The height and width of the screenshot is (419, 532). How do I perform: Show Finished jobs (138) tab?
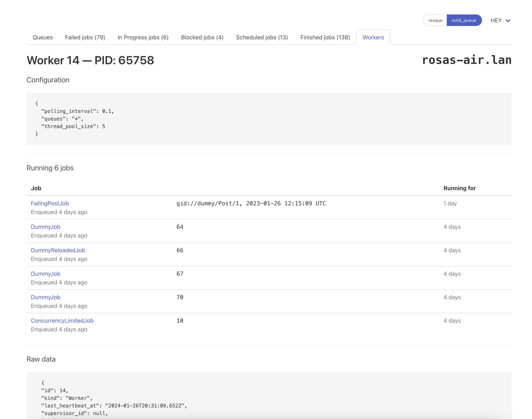pyautogui.click(x=325, y=37)
